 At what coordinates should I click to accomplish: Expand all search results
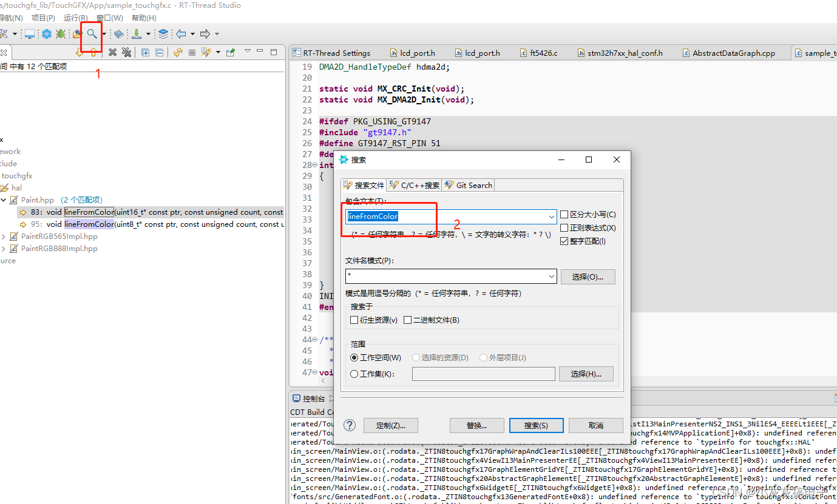(x=146, y=53)
